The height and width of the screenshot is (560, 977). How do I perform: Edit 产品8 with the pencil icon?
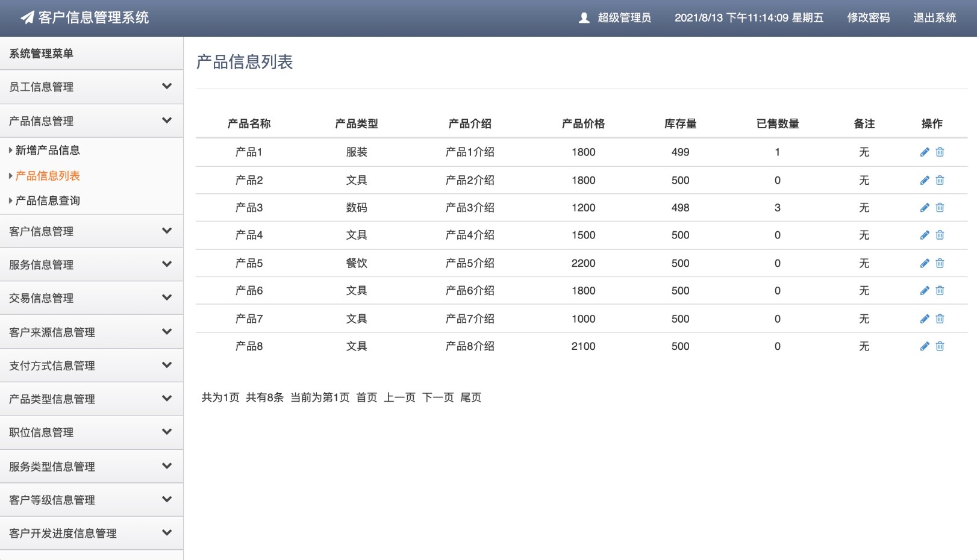tap(925, 346)
